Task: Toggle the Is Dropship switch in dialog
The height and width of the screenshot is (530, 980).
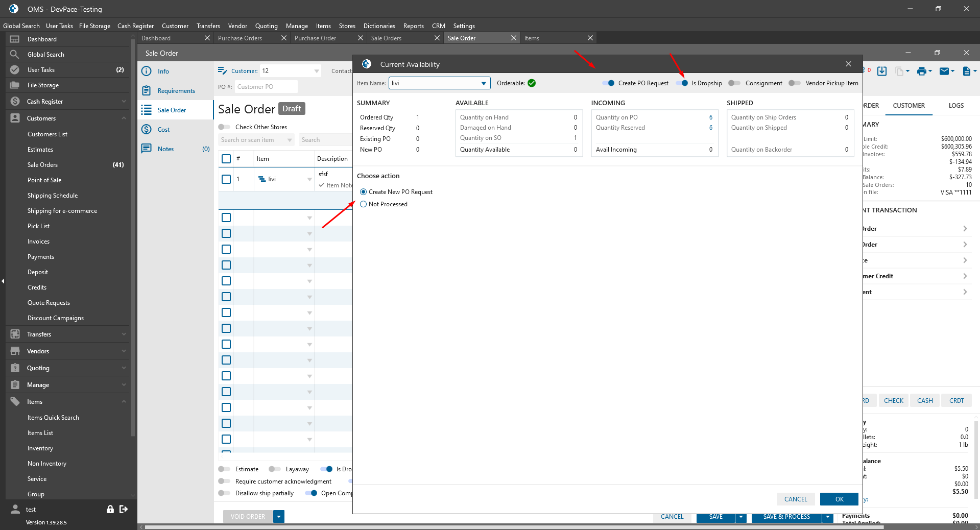Action: [682, 83]
